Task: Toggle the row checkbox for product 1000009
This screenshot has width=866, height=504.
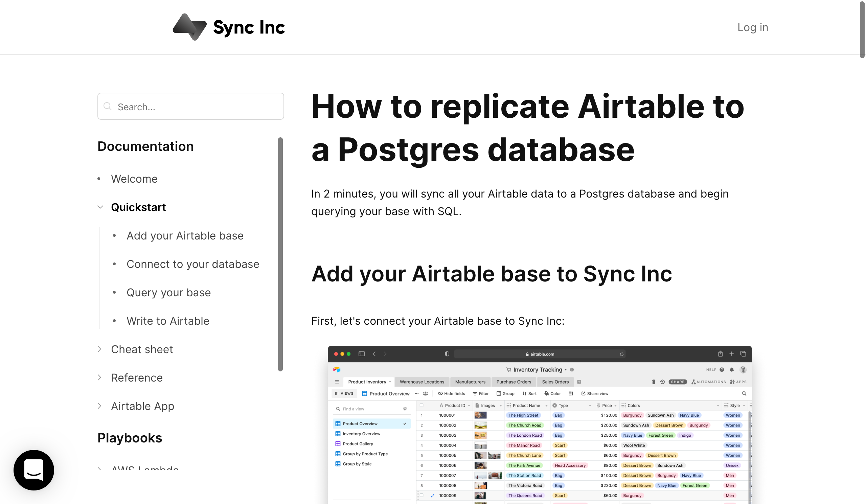Action: (x=421, y=495)
